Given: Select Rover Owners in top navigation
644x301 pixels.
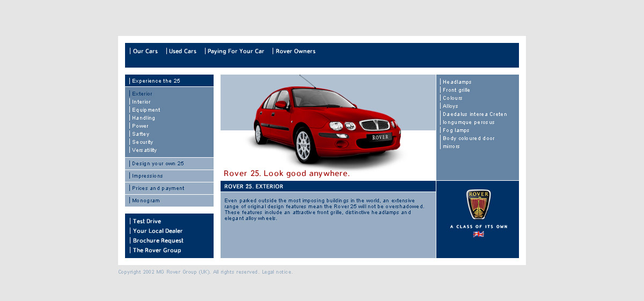Looking at the screenshot, I should [x=296, y=52].
